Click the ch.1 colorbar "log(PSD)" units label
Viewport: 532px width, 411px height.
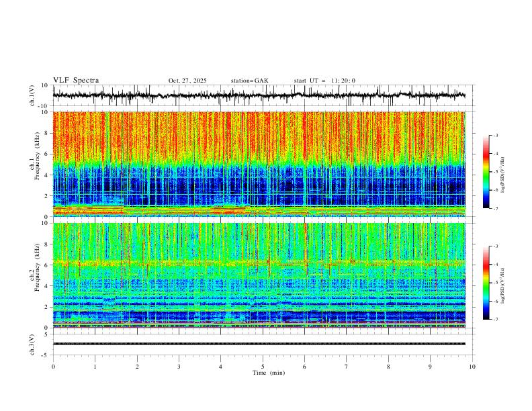pyautogui.click(x=503, y=175)
